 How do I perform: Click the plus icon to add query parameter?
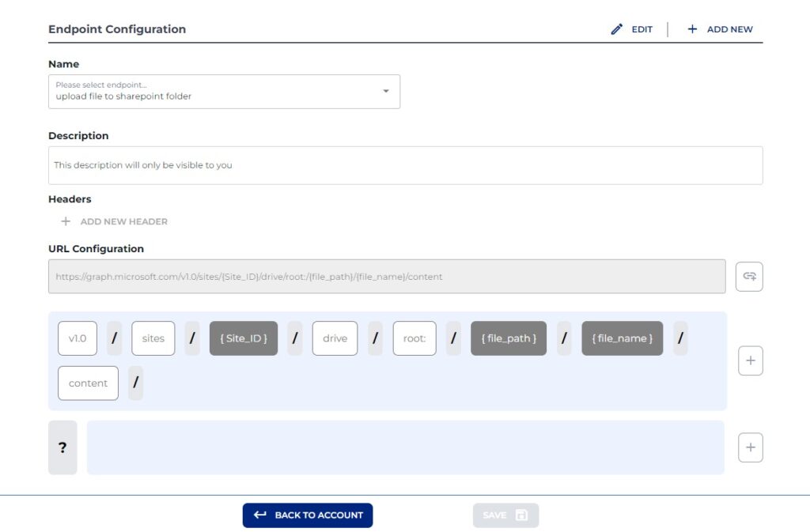point(750,447)
